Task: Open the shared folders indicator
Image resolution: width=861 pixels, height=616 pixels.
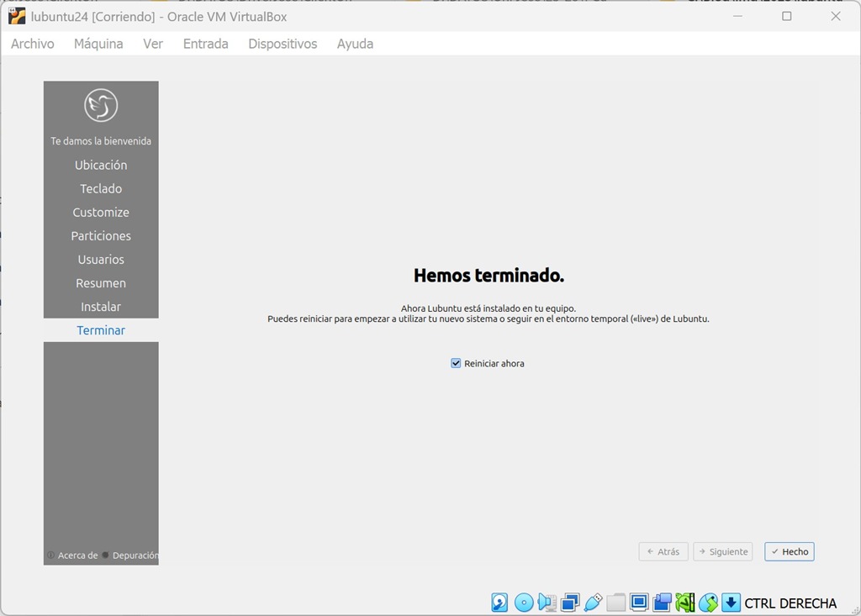Action: [616, 603]
